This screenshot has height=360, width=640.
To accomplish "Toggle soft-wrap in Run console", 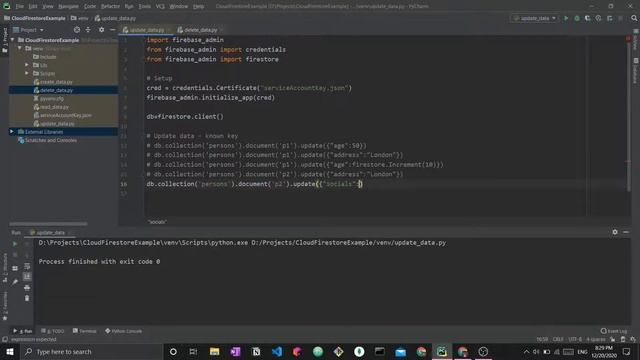I will [x=27, y=266].
